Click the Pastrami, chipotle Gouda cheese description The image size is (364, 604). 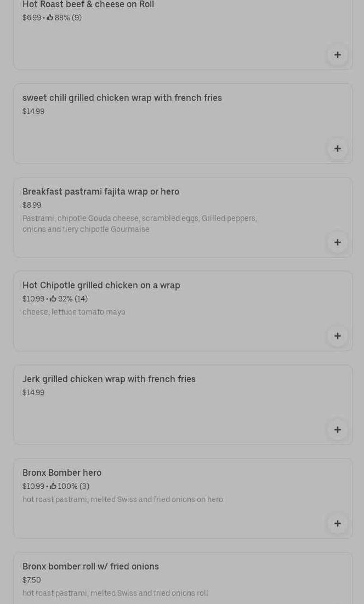point(139,224)
